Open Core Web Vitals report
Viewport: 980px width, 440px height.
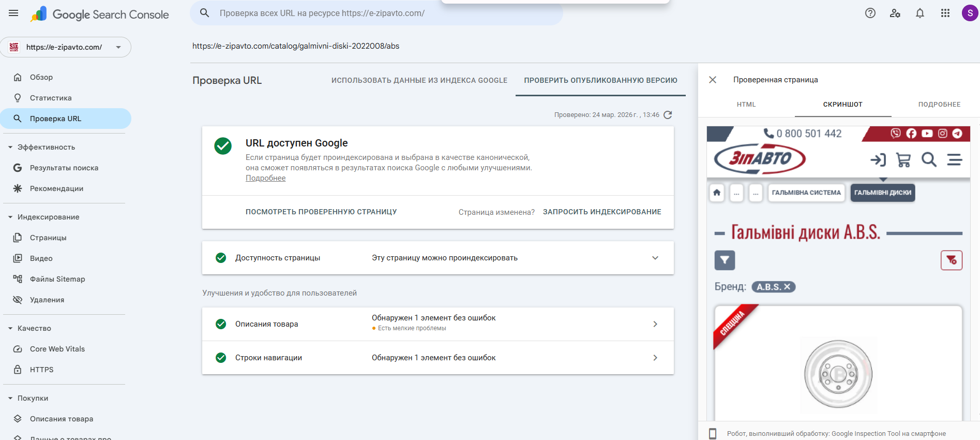pyautogui.click(x=57, y=349)
